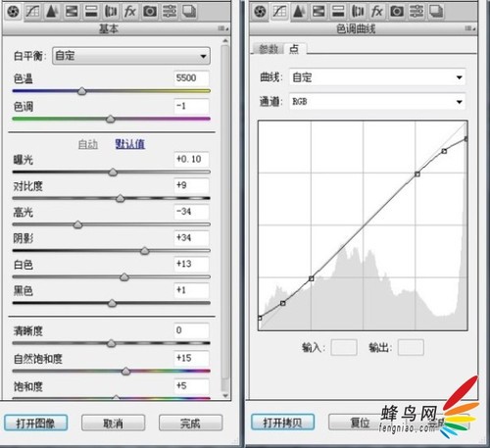Open Split Toning icon in right 色调曲线 panel
490x448 pixels.
338,12
